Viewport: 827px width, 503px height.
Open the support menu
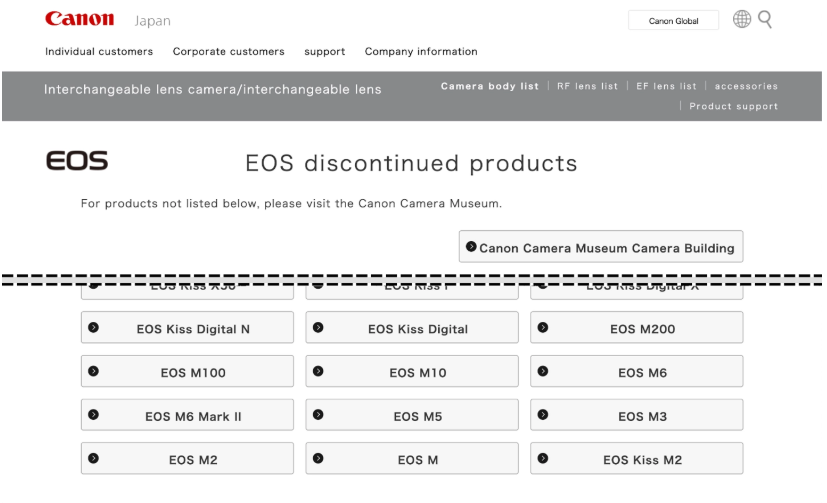(x=324, y=52)
